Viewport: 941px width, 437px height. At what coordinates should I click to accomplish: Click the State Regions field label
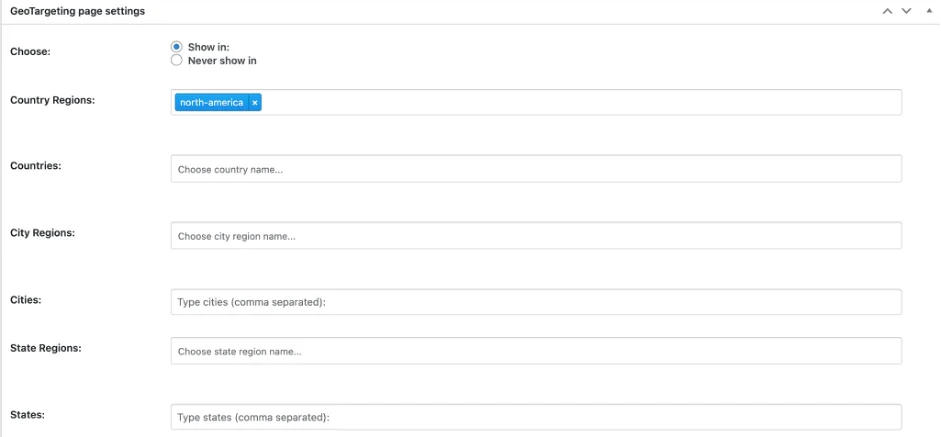pos(46,348)
